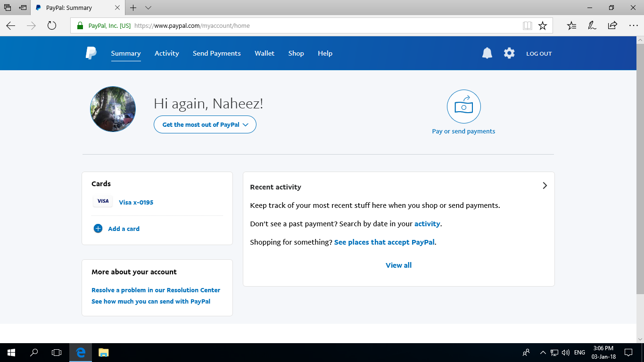Set these tabs aside icon

[23, 8]
